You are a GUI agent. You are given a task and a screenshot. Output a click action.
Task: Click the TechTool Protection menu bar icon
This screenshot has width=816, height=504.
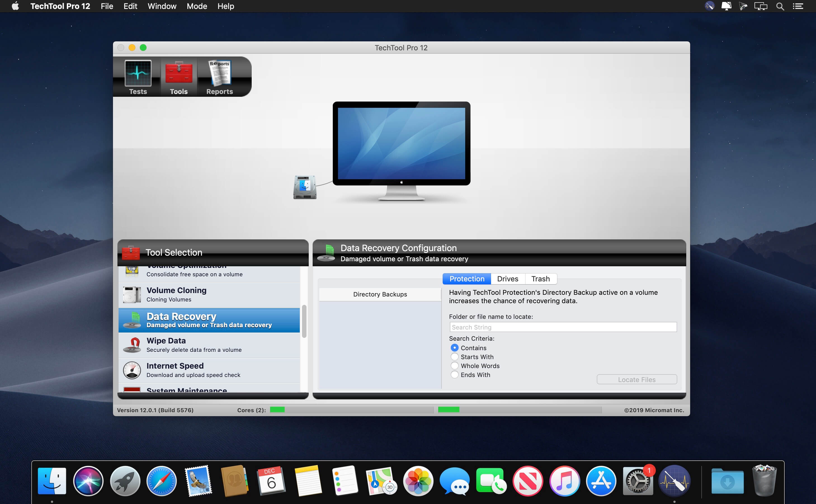709,6
